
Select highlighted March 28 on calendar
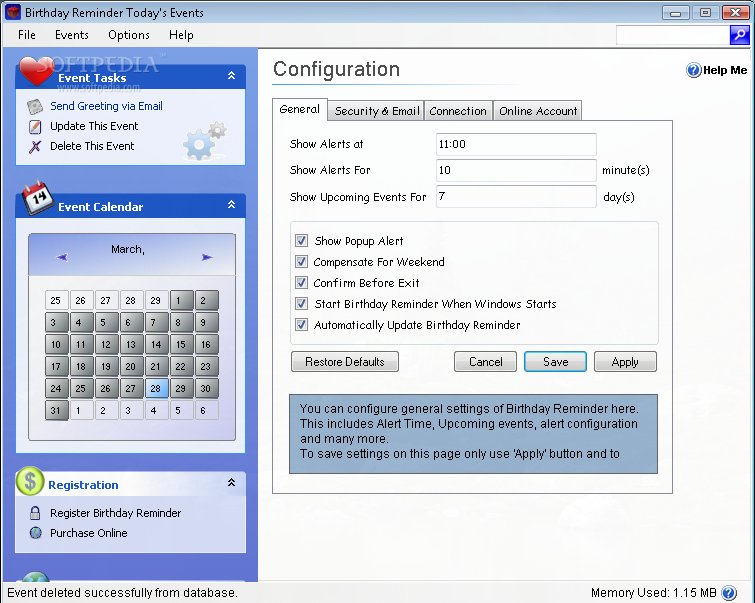pos(156,389)
